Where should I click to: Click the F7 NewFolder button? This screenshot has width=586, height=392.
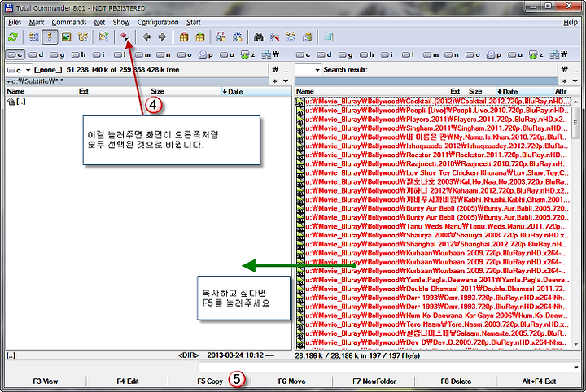pyautogui.click(x=374, y=381)
